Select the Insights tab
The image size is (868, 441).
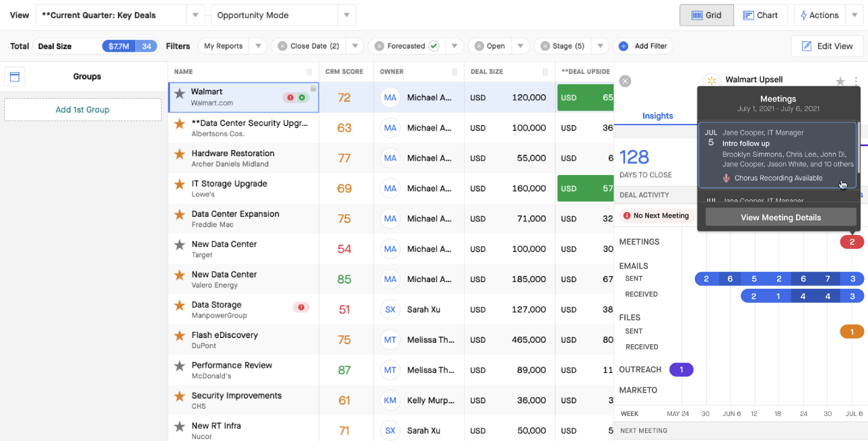(x=657, y=116)
